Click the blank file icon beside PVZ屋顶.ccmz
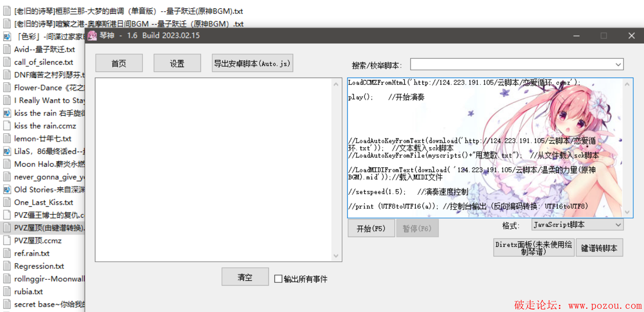Screen dimensions: 644x312 pyautogui.click(x=7, y=241)
